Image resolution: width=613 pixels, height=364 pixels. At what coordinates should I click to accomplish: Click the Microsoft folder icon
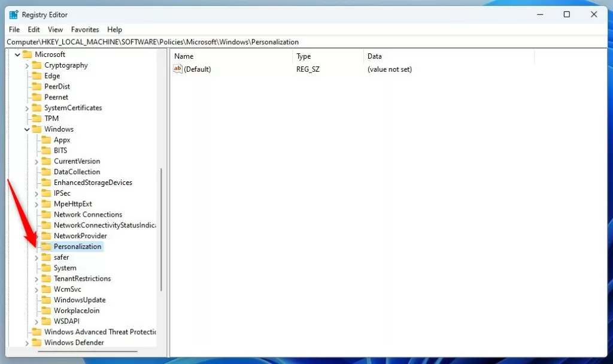click(x=27, y=54)
